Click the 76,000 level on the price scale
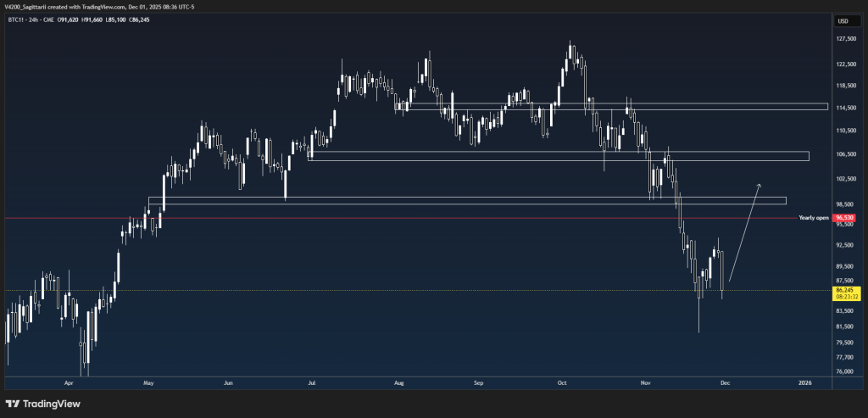This screenshot has height=418, width=868. (843, 371)
